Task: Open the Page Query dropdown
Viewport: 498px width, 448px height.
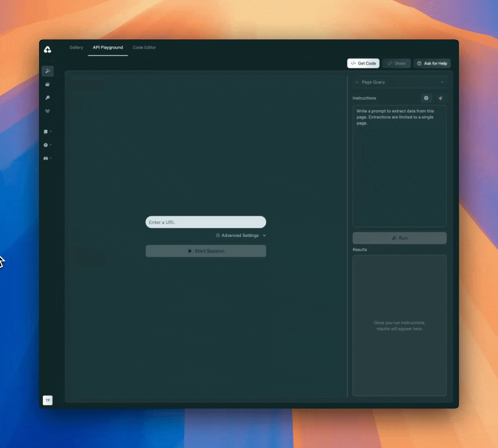Action: (400, 82)
